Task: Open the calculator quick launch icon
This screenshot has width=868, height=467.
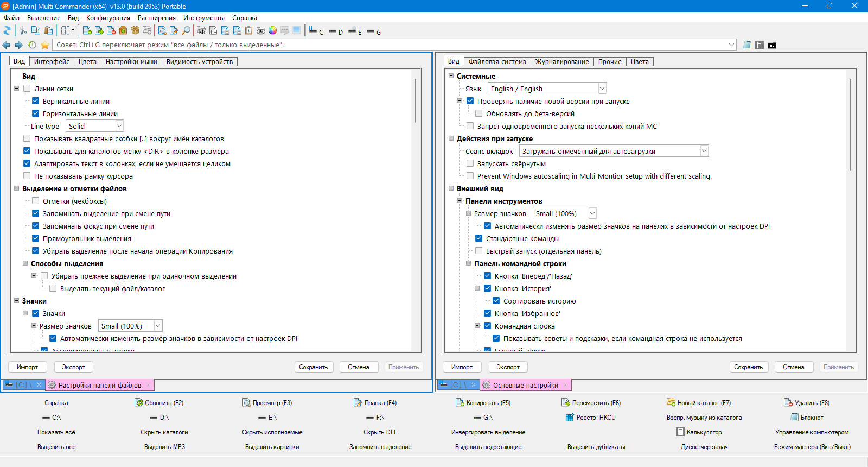Action: click(759, 45)
